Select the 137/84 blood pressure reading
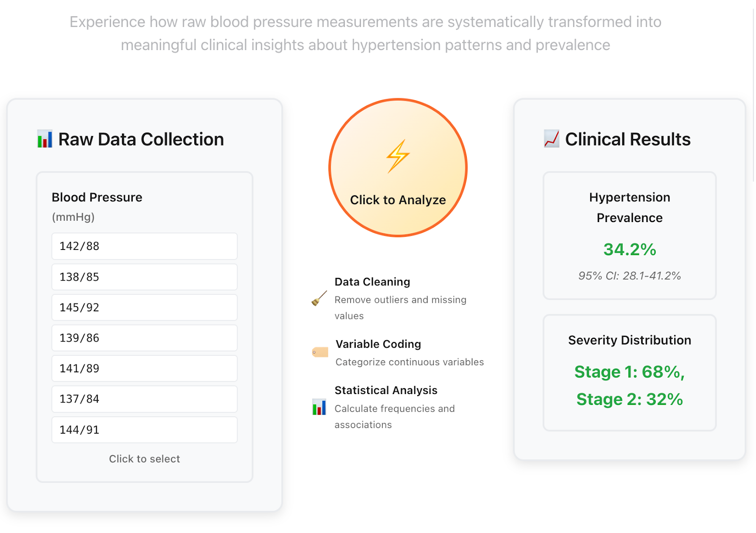 [x=144, y=399]
